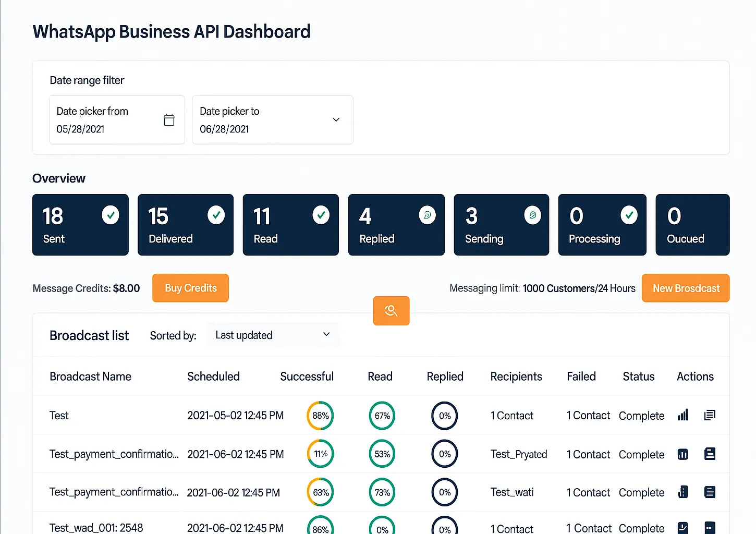
Task: Click the 88% Successful progress ring for Test
Action: pos(320,416)
